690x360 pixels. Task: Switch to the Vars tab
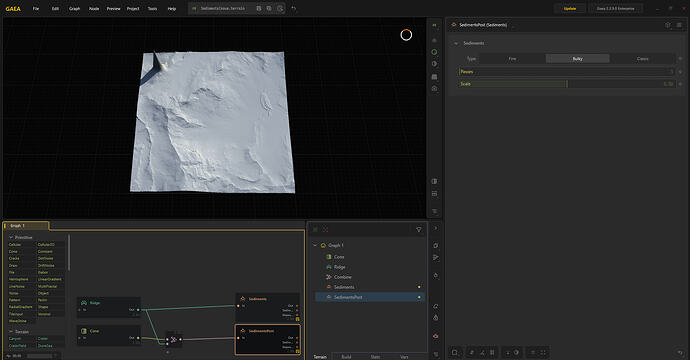(404, 356)
